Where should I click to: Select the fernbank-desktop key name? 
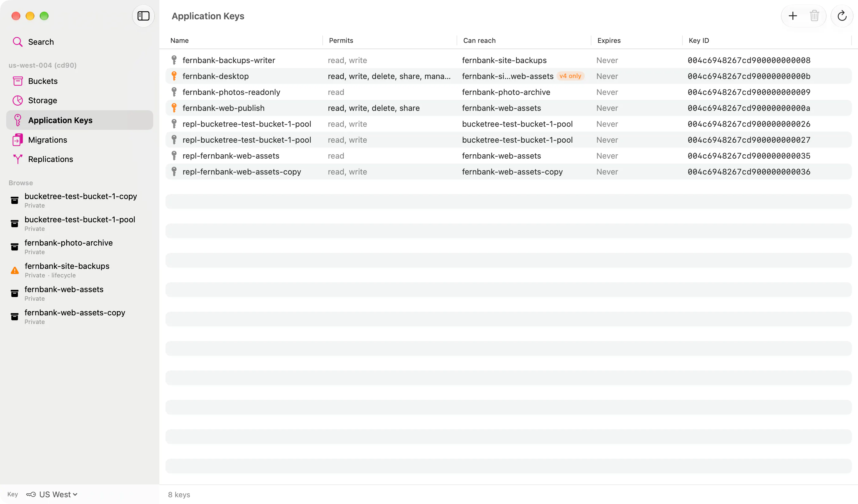coord(215,76)
